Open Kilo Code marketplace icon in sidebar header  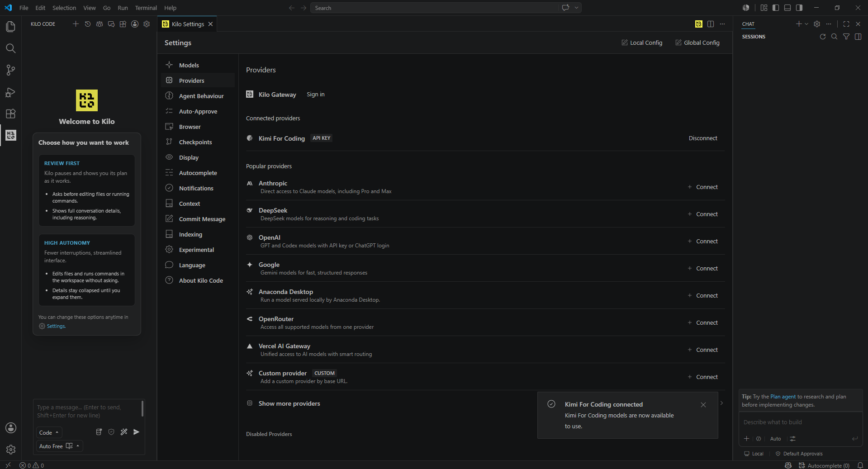(123, 24)
